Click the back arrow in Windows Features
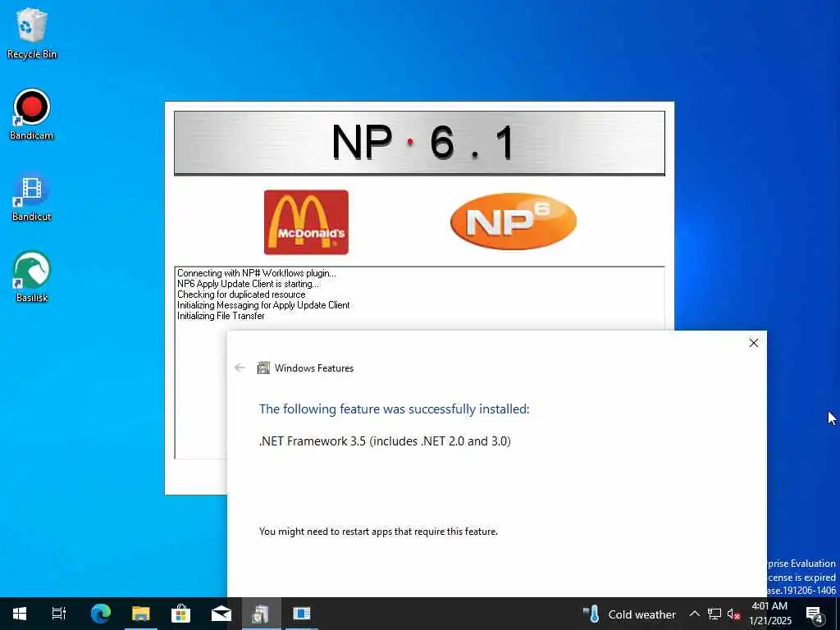840x630 pixels. click(x=240, y=367)
